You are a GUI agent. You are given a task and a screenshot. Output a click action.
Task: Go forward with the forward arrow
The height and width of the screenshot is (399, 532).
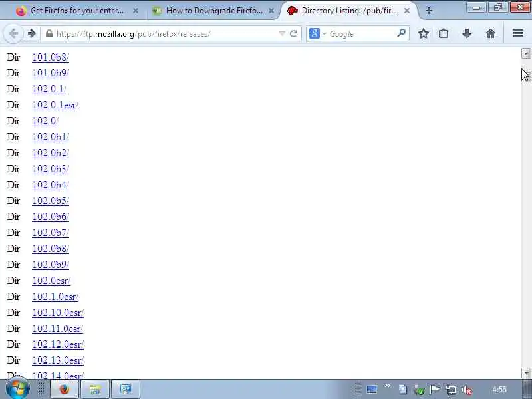click(x=32, y=34)
